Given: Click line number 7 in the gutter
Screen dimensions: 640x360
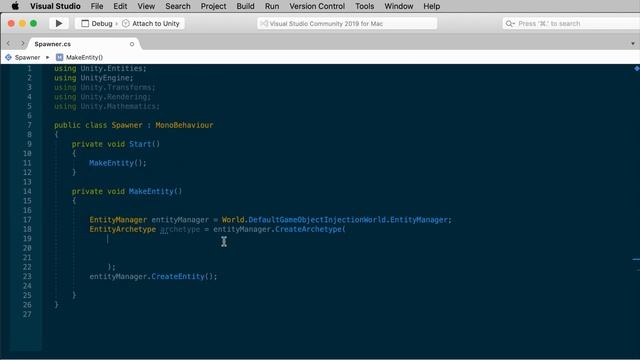Looking at the screenshot, I should (29, 125).
